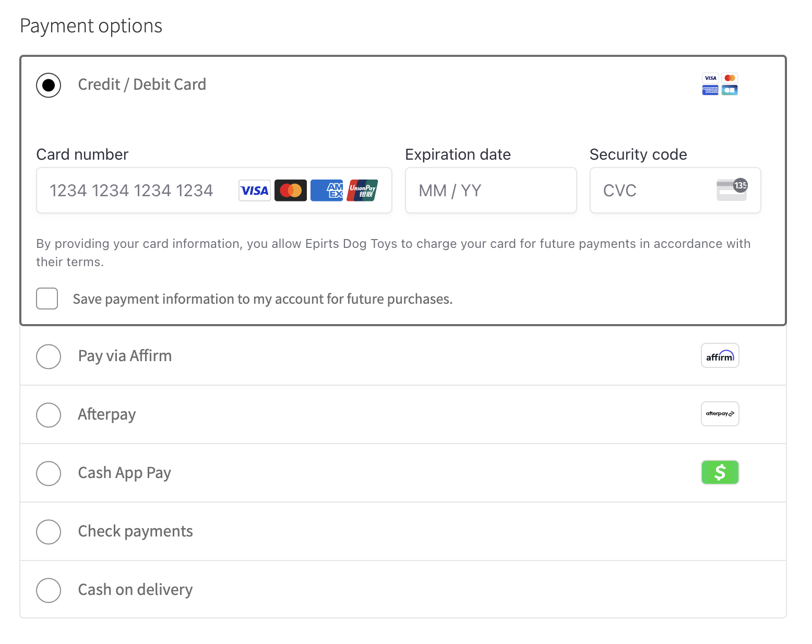Select Check payments option
Viewport: 812px width, 644px height.
tap(48, 532)
